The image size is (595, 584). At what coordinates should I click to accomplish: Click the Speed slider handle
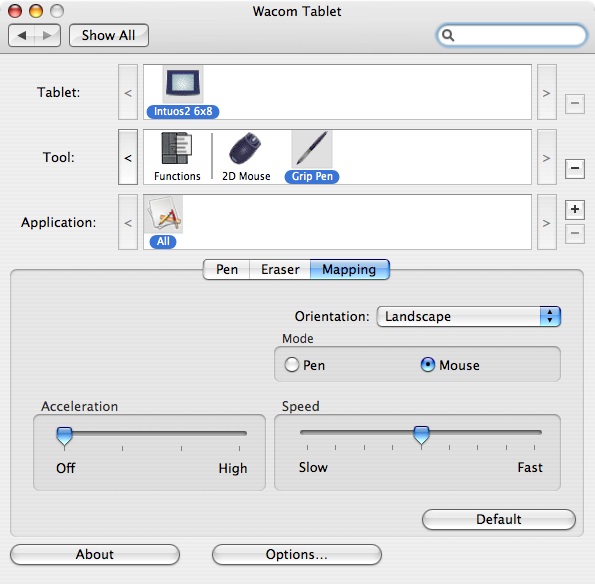tap(421, 435)
